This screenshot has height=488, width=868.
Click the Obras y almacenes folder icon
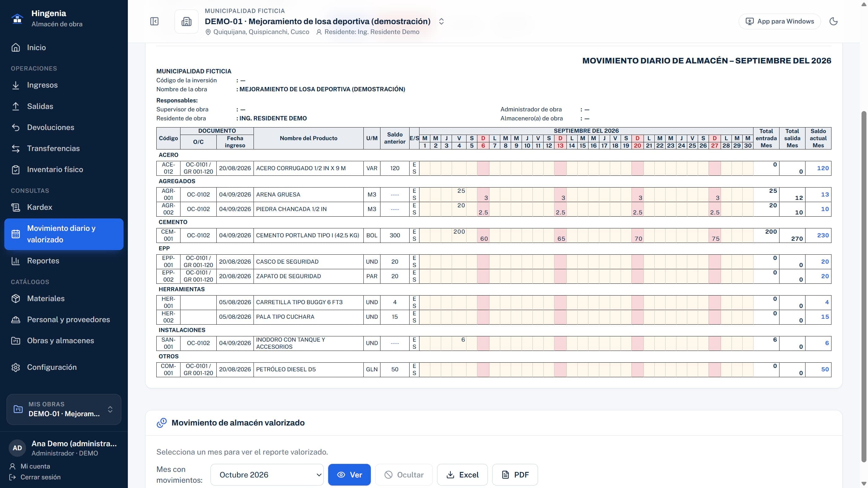[x=16, y=341]
